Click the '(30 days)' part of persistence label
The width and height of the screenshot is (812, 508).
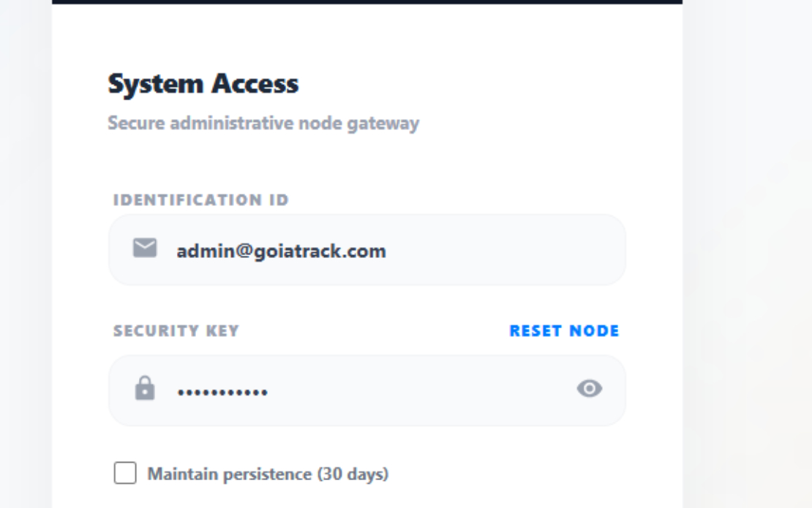(x=353, y=474)
